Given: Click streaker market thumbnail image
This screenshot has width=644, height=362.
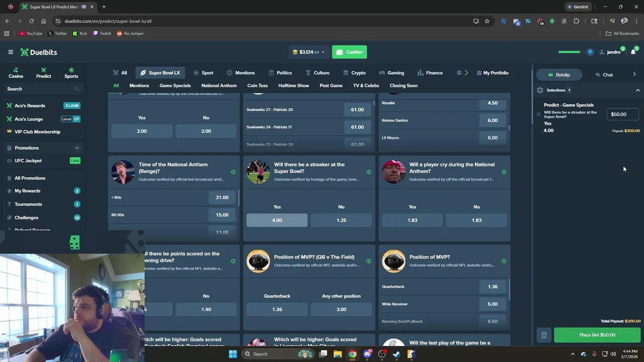Looking at the screenshot, I should (258, 172).
